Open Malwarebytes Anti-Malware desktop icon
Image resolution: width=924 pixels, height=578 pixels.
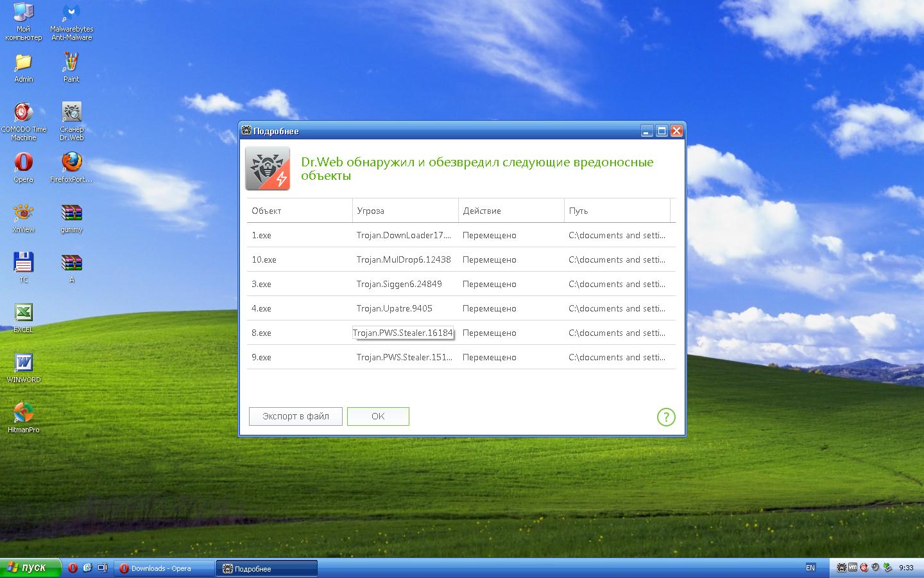tap(71, 22)
